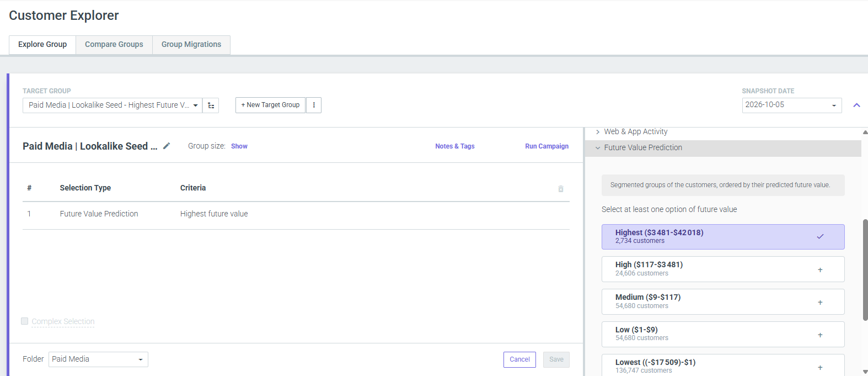Image resolution: width=868 pixels, height=376 pixels.
Task: Toggle the Complex Selection checkbox
Action: pos(24,321)
